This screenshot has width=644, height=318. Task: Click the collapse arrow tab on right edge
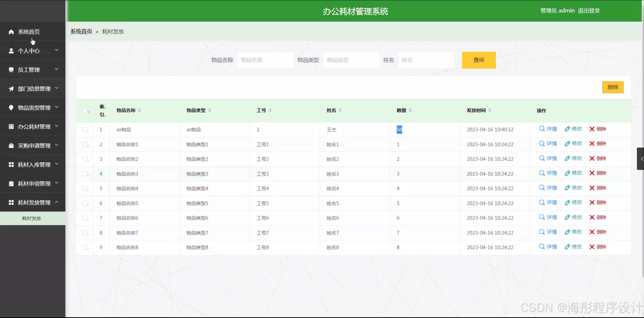[x=641, y=159]
